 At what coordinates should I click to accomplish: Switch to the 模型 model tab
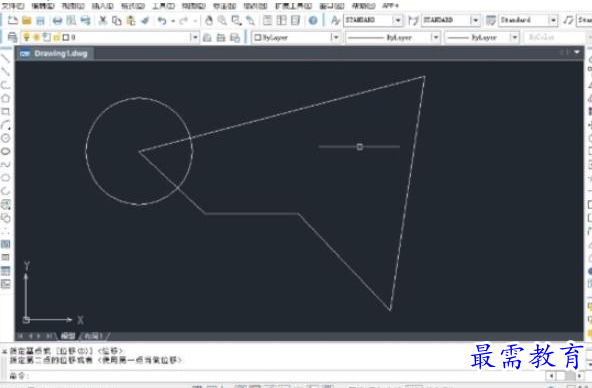(68, 336)
